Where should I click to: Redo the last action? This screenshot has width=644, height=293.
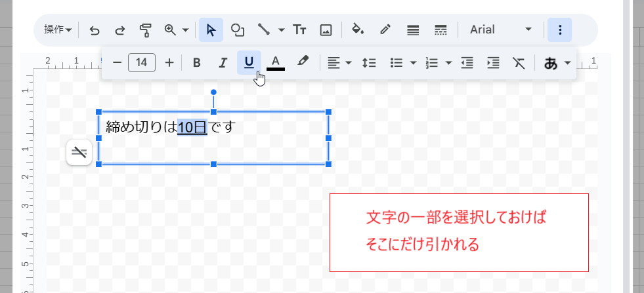tap(119, 30)
